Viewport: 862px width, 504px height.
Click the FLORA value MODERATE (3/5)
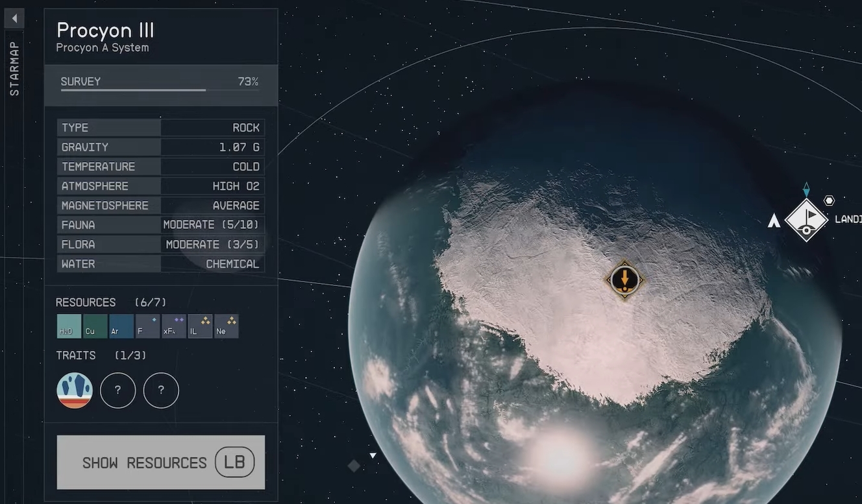pos(212,245)
